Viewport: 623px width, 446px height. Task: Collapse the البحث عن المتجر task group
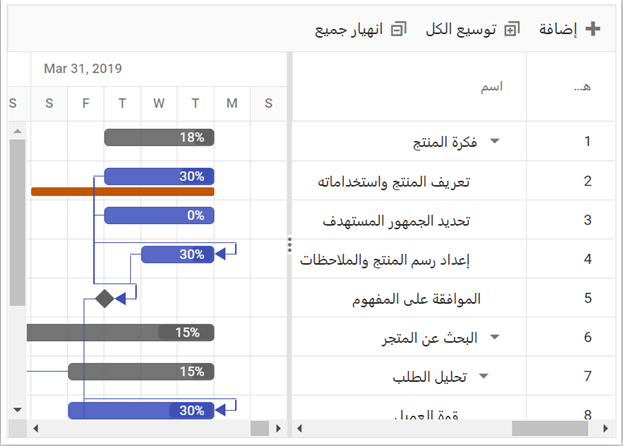point(496,338)
